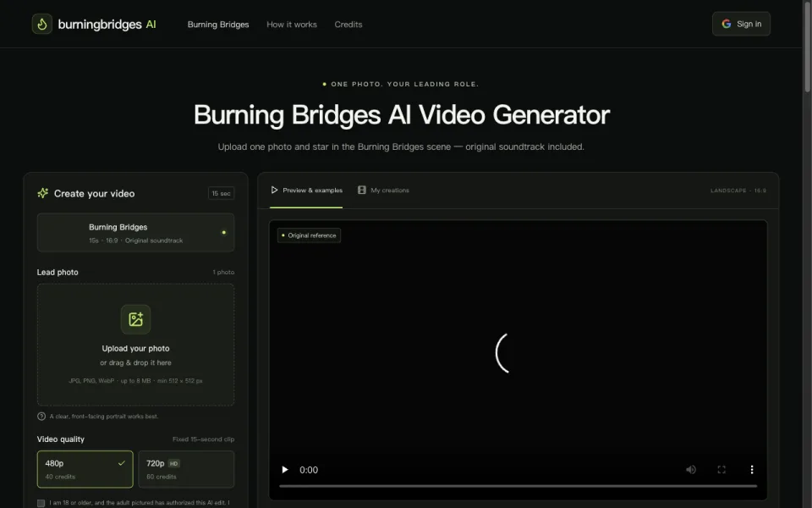Click the Lead photo heading

(x=58, y=272)
